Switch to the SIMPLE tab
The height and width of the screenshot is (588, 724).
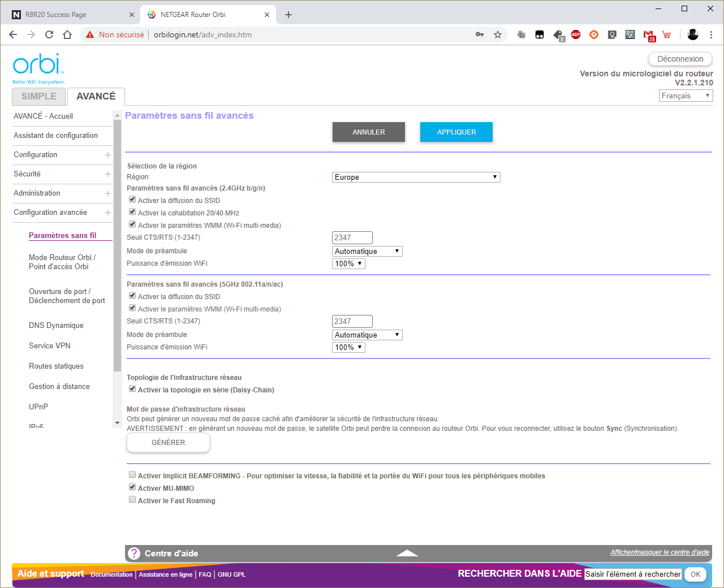[39, 97]
